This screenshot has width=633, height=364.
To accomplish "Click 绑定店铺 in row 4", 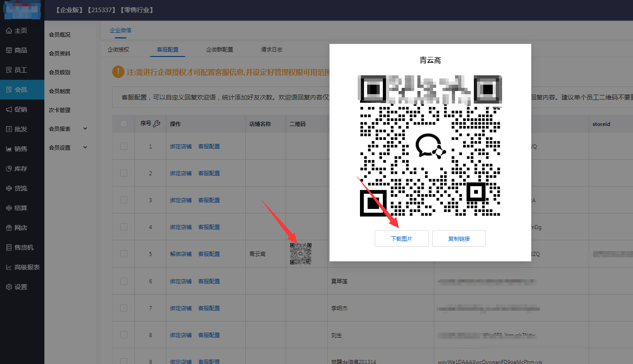I will 181,227.
